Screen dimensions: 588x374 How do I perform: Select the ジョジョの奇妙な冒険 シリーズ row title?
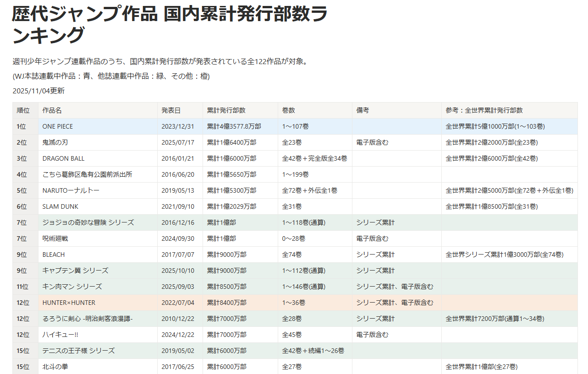pos(88,222)
